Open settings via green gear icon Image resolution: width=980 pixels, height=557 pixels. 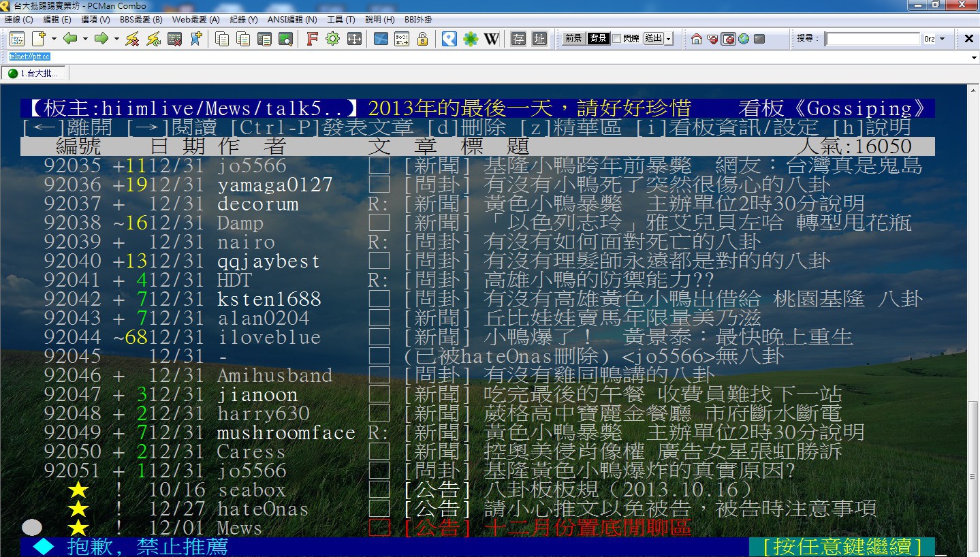click(332, 39)
